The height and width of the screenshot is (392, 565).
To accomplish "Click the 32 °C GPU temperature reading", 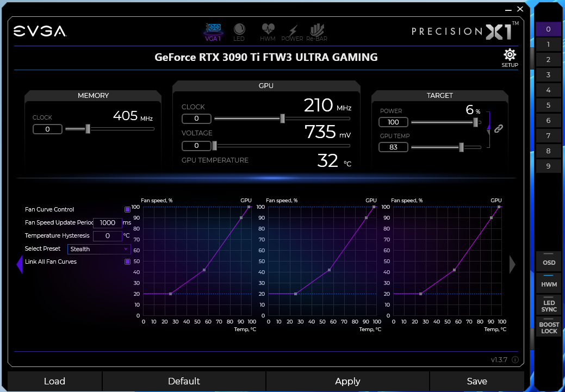I will [334, 161].
